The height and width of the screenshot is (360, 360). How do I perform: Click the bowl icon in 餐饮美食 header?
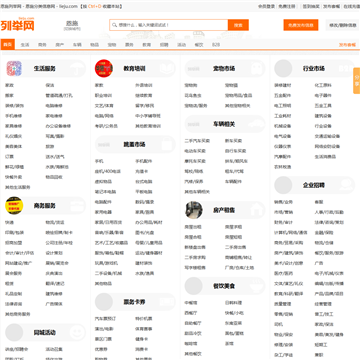pos(256,286)
